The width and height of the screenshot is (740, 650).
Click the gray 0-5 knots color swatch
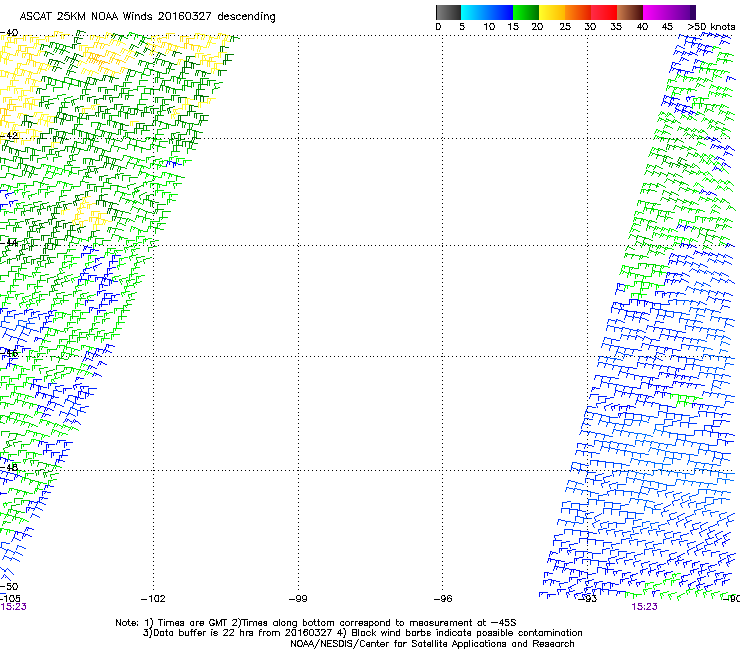click(448, 12)
